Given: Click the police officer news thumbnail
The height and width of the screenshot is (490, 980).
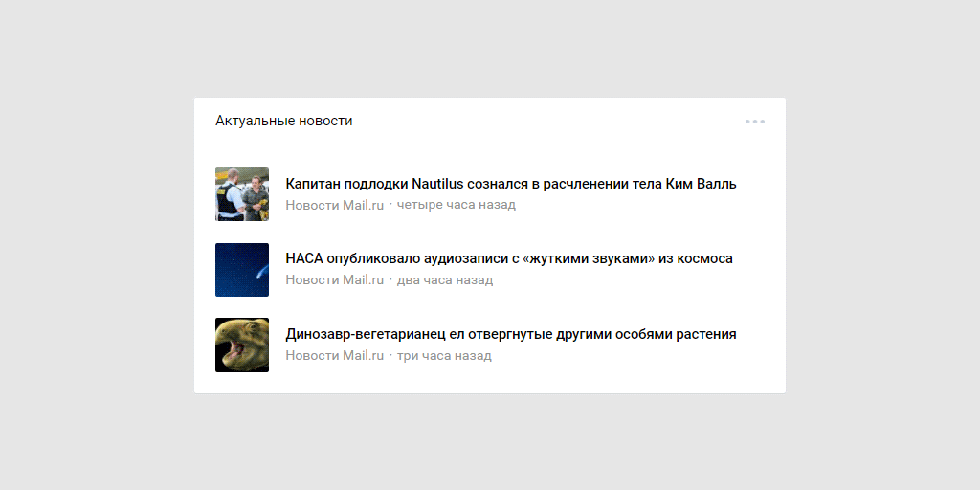Looking at the screenshot, I should 242,194.
